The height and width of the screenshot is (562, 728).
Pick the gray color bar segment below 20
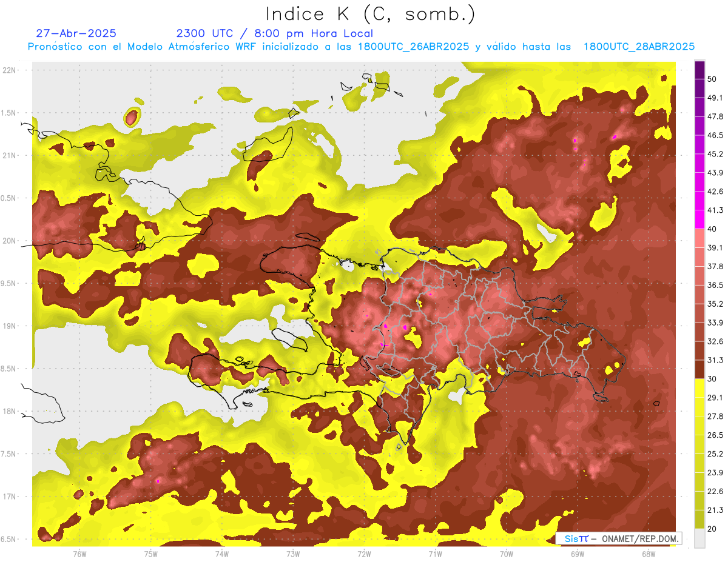coord(699,538)
